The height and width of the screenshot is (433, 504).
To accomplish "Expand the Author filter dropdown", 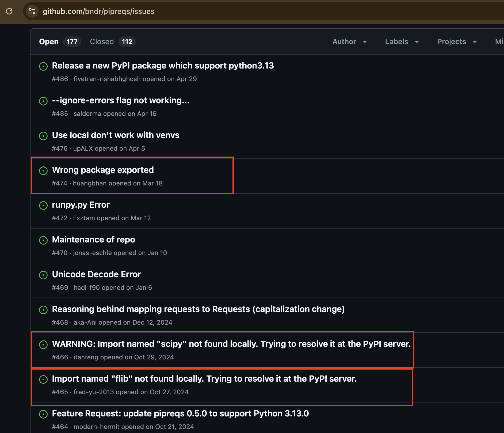I will pyautogui.click(x=350, y=41).
